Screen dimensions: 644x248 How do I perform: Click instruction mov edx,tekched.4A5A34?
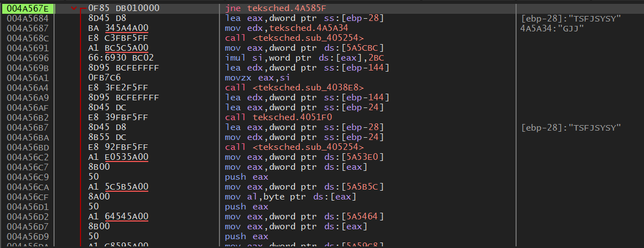click(287, 28)
